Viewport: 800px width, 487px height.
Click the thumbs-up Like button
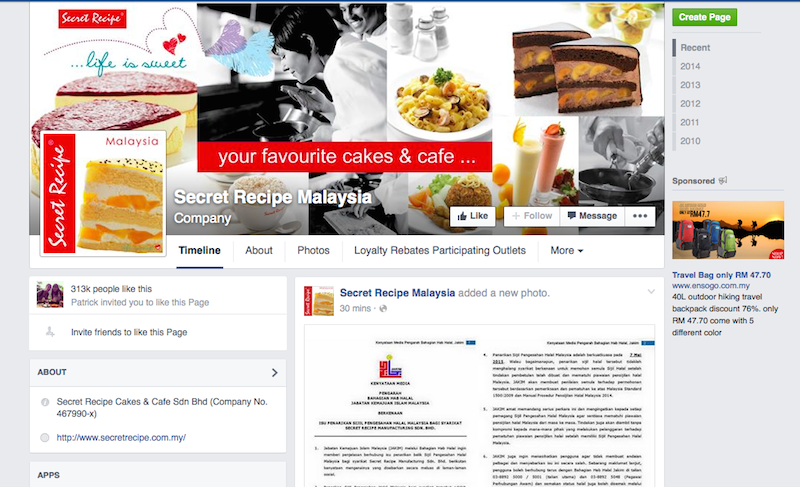click(472, 216)
